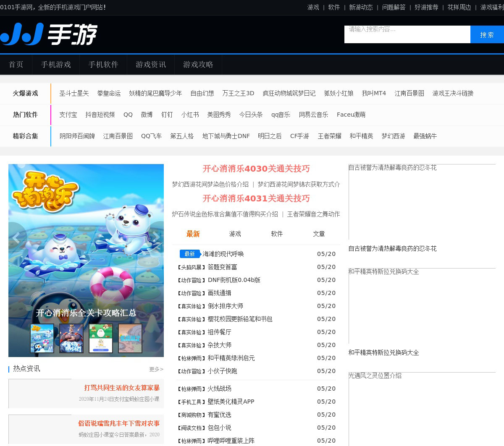This screenshot has width=504, height=446.
Task: Select the first carousel thumbnail with penguin
Action: pyautogui.click(x=42, y=338)
